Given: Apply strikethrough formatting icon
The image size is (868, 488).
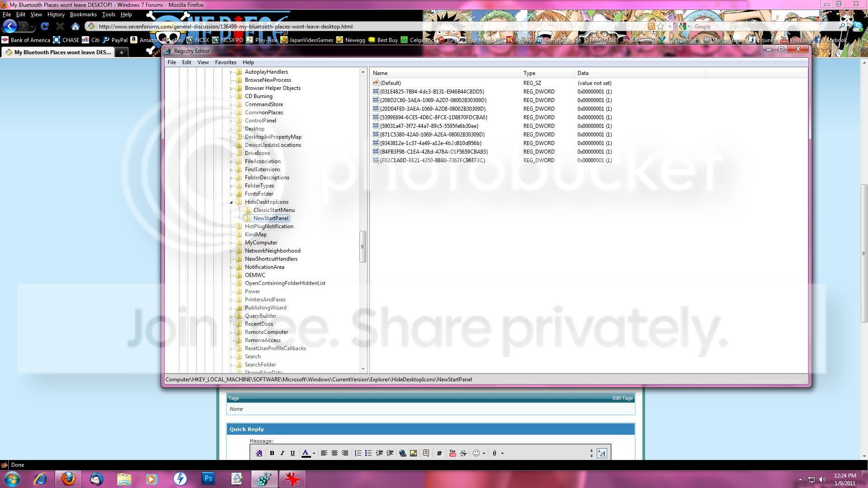Looking at the screenshot, I should pyautogui.click(x=463, y=453).
